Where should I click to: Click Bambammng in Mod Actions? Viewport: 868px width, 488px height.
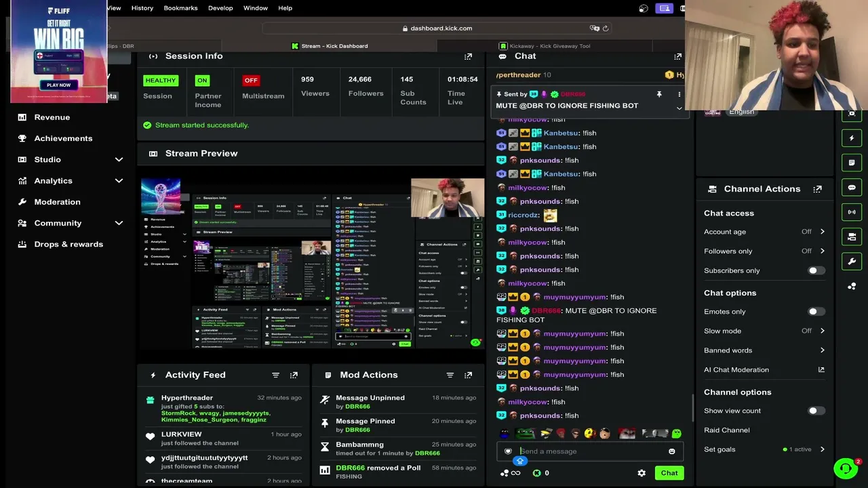point(359,445)
